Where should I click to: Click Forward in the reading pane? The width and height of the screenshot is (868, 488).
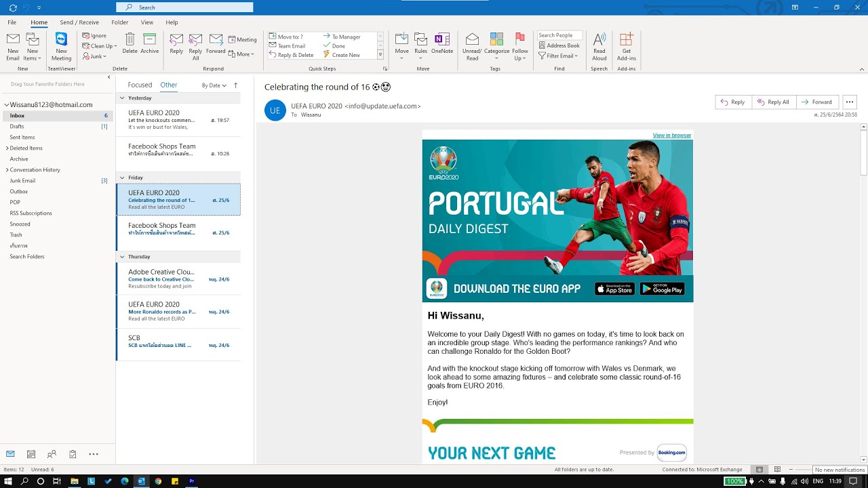point(817,102)
